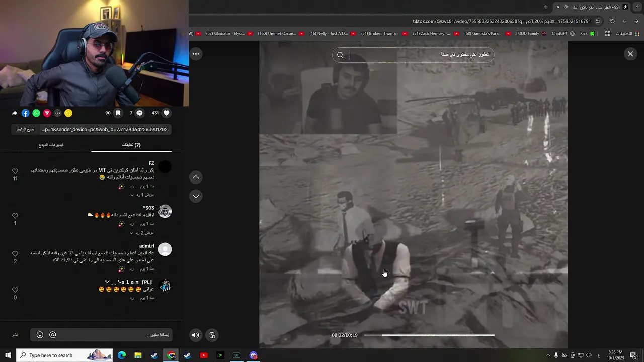The image size is (644, 362).
Task: Like the comment by 503
Action: tap(15, 216)
